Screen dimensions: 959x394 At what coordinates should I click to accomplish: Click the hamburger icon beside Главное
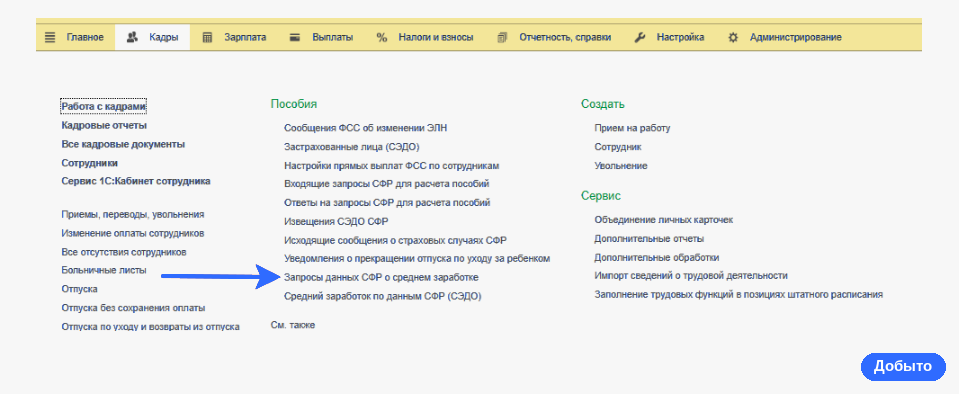(50, 37)
